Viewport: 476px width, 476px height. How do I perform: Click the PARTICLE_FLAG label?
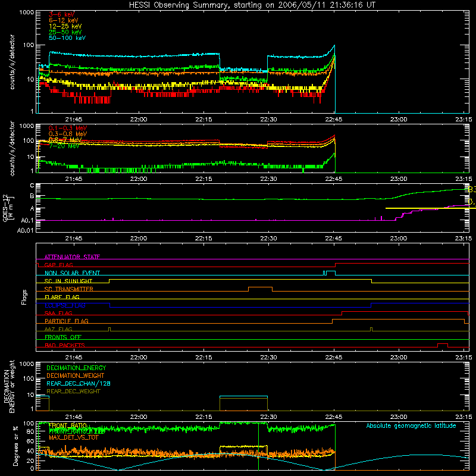pyautogui.click(x=67, y=321)
